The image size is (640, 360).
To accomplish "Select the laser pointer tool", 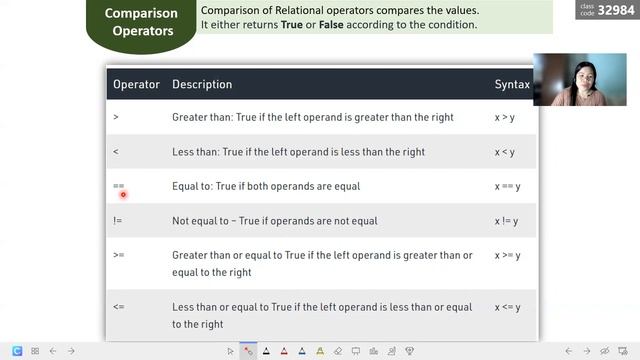I will point(248,351).
